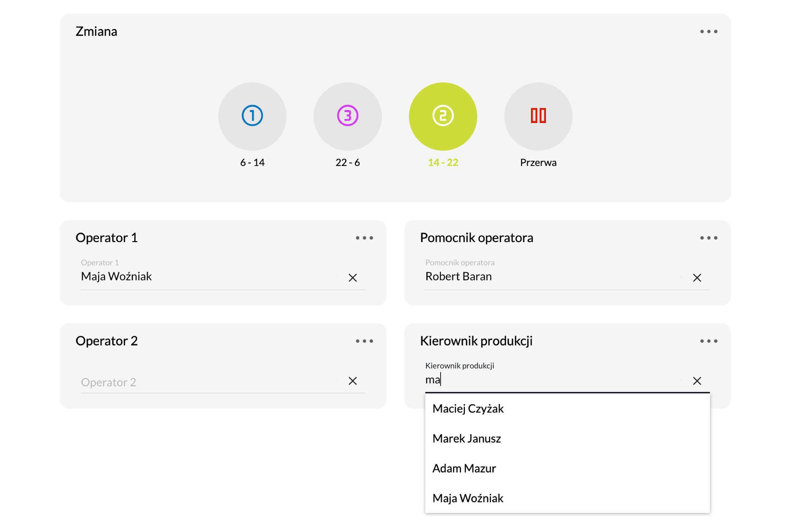Click the X in Operator 2 field
This screenshot has height=532, width=798.
[x=352, y=381]
